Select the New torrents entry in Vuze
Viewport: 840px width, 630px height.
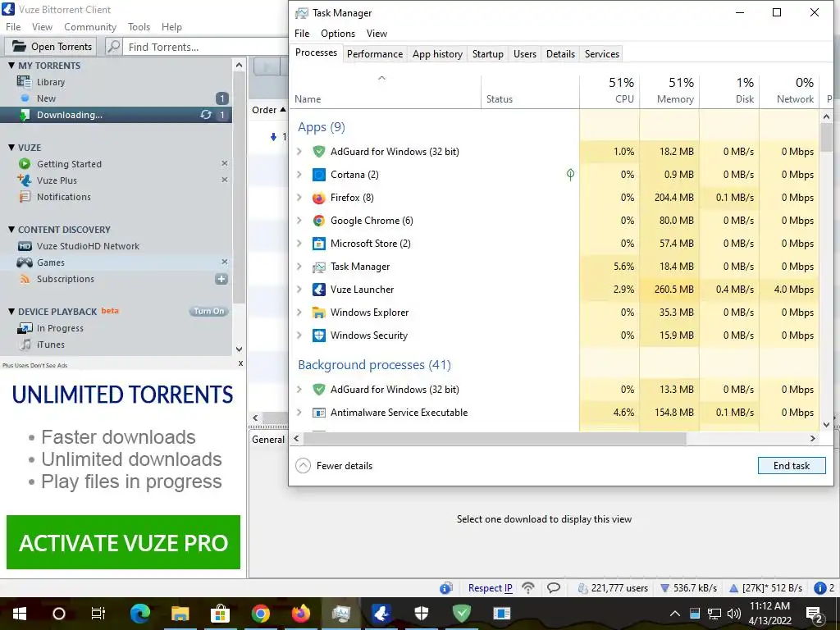(46, 98)
